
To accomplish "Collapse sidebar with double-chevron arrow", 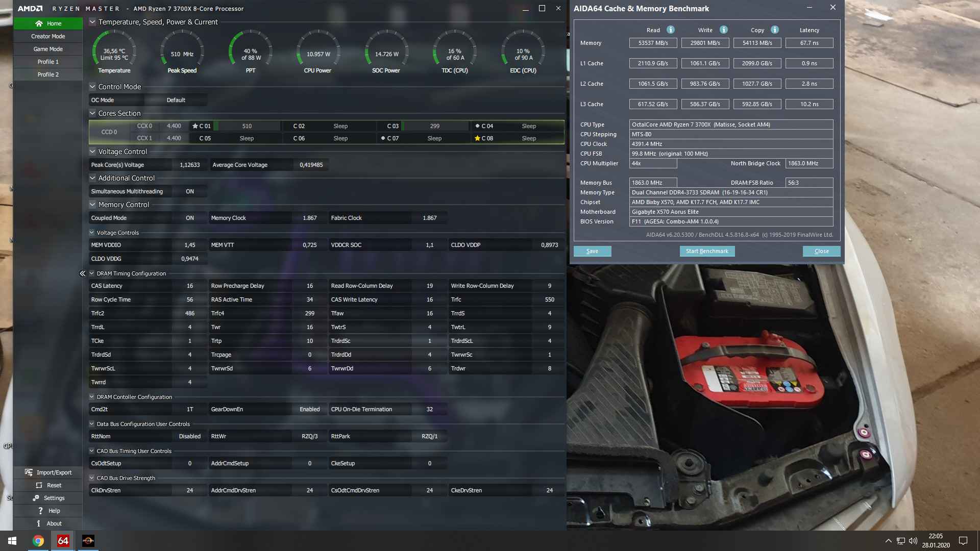I will pyautogui.click(x=83, y=273).
